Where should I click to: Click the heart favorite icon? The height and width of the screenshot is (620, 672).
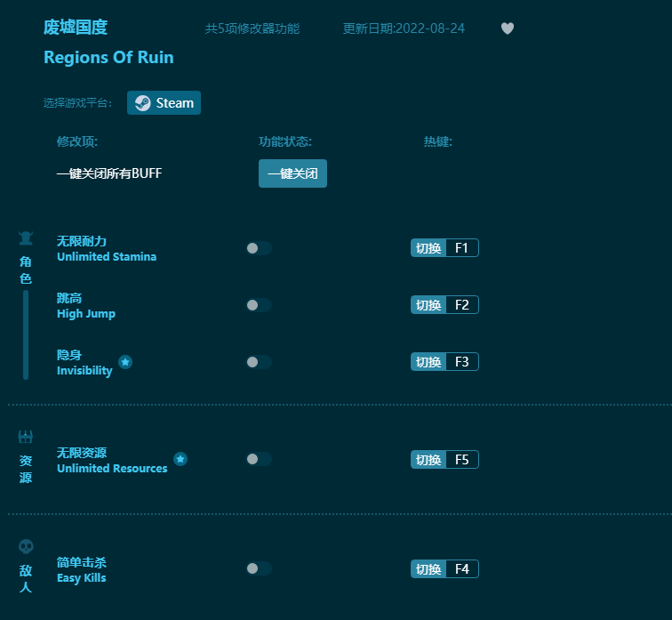(508, 28)
